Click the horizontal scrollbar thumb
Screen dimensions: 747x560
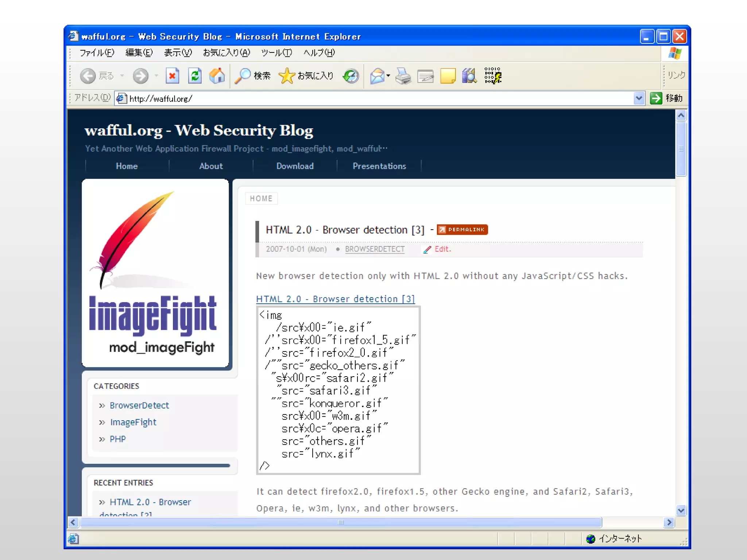pyautogui.click(x=341, y=522)
